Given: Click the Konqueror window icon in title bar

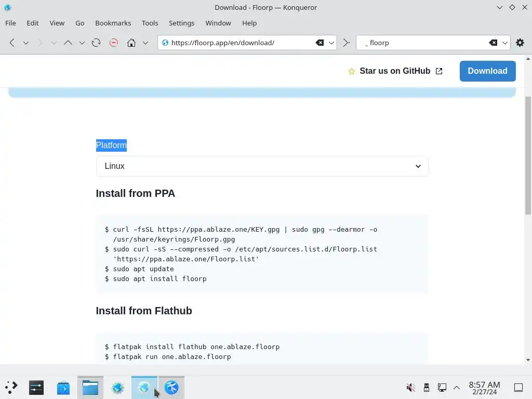Looking at the screenshot, I should pyautogui.click(x=8, y=7).
